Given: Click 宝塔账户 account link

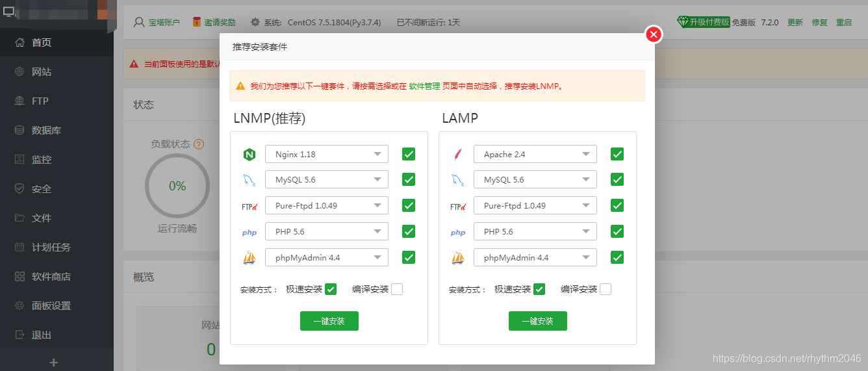Looking at the screenshot, I should point(164,22).
